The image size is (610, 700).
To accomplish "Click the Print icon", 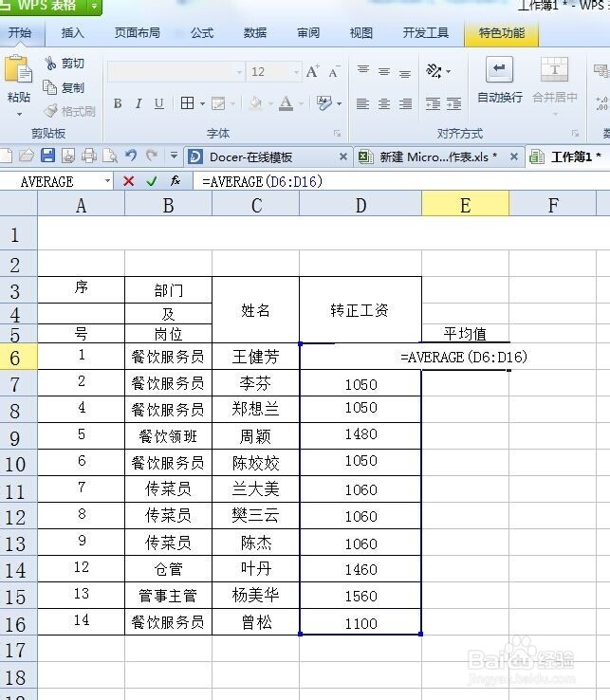I will [x=89, y=156].
